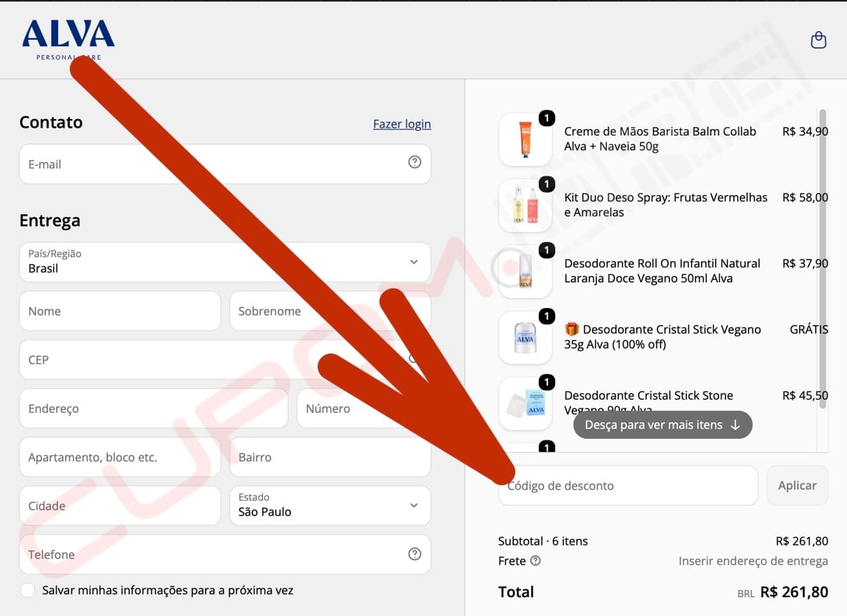Click the Aplicar discount button
The height and width of the screenshot is (616, 847).
[x=798, y=485]
